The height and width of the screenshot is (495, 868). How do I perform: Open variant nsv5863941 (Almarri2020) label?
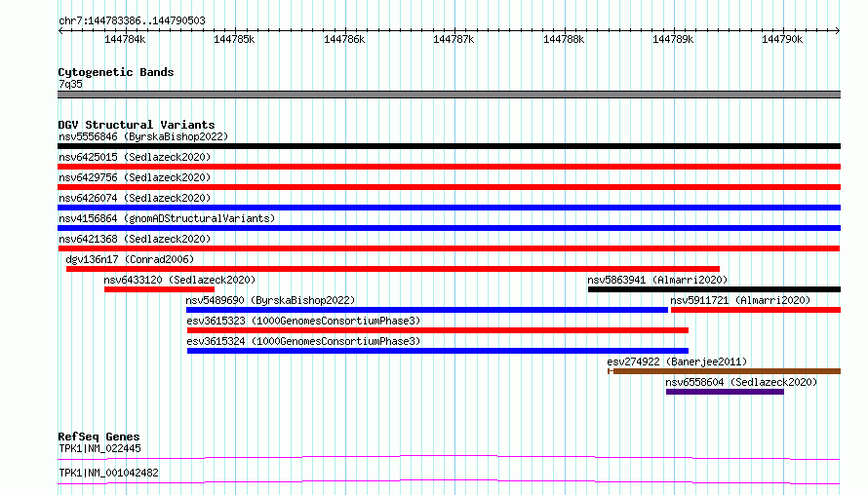click(x=657, y=280)
